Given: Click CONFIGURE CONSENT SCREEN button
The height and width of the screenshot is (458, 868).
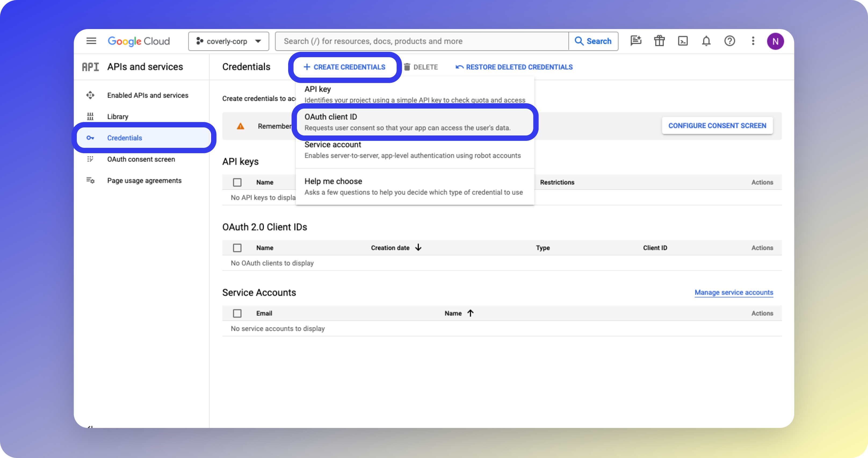Looking at the screenshot, I should [717, 125].
